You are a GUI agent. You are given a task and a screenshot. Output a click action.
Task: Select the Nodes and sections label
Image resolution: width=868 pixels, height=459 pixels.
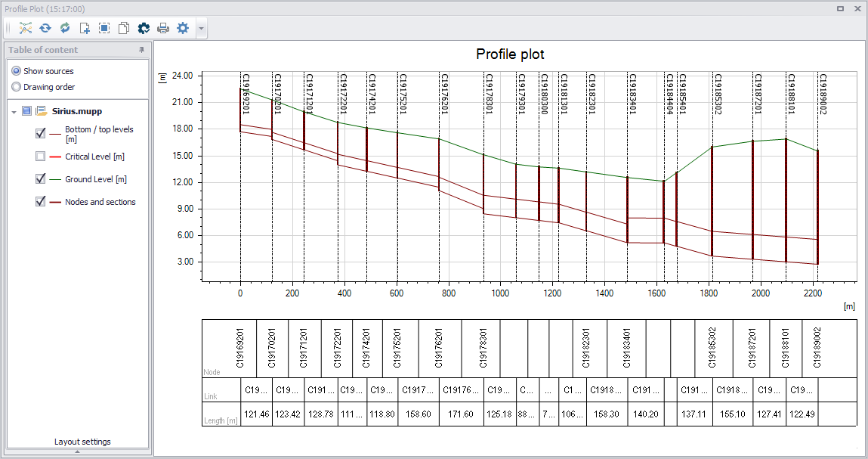[100, 203]
